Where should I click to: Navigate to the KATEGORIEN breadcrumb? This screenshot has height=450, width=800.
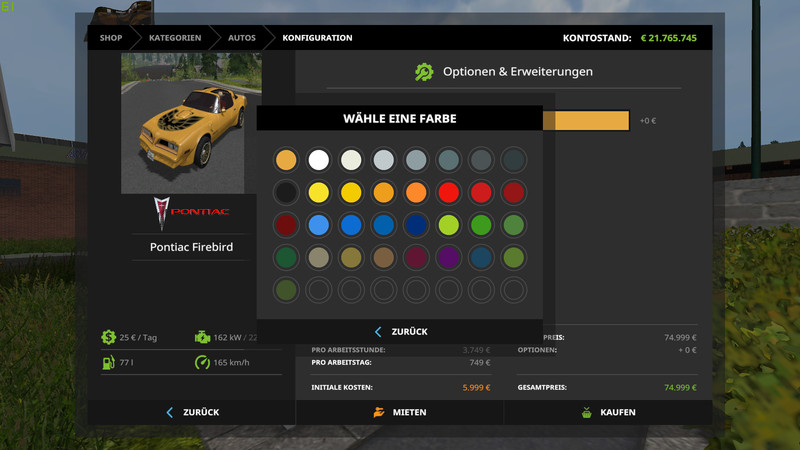pyautogui.click(x=175, y=38)
